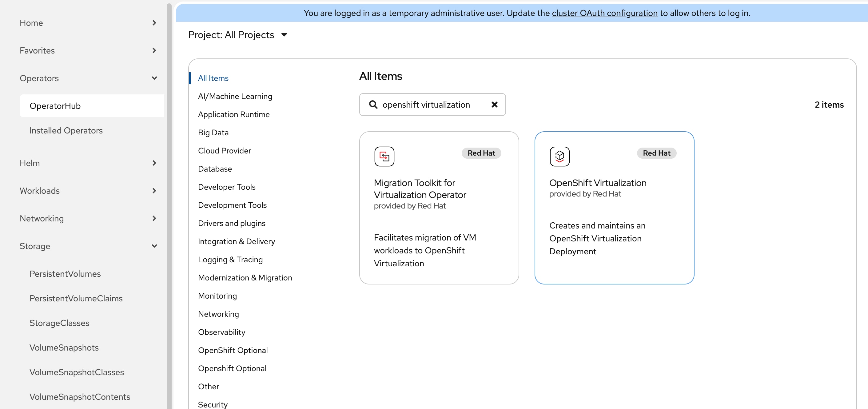Follow the cluster OAuth configuration link
868x409 pixels.
tap(604, 13)
